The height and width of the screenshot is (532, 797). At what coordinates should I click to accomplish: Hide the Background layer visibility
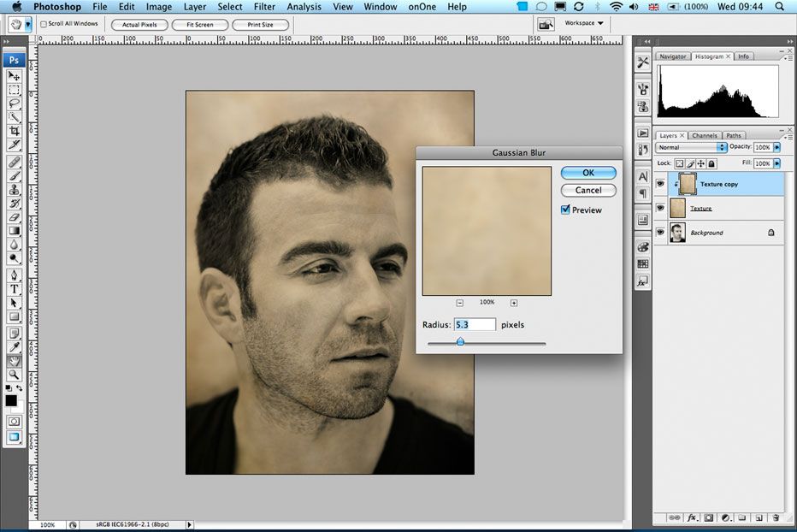coord(660,233)
